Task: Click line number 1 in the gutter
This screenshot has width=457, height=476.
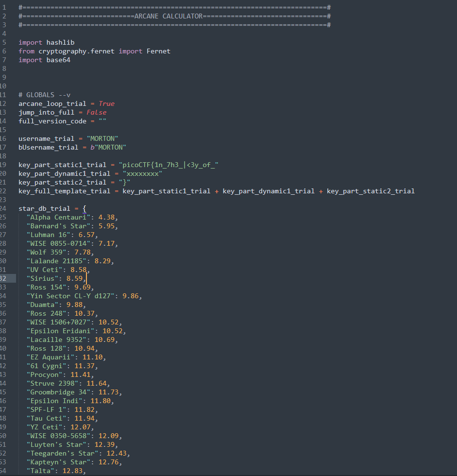Action: coord(4,7)
